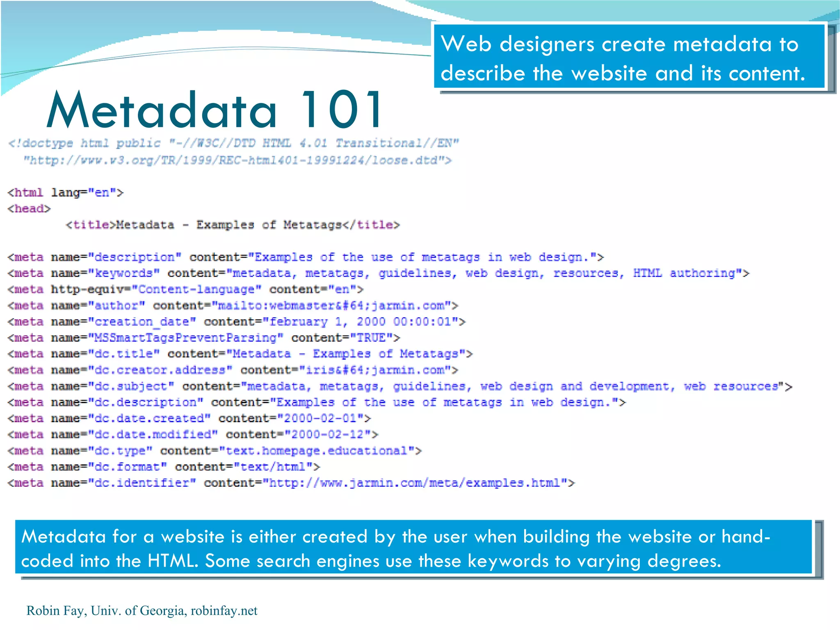Click the title tag 'Metadata - Examples of Metatags'
Viewport: 840px width, 630px height.
click(x=233, y=225)
